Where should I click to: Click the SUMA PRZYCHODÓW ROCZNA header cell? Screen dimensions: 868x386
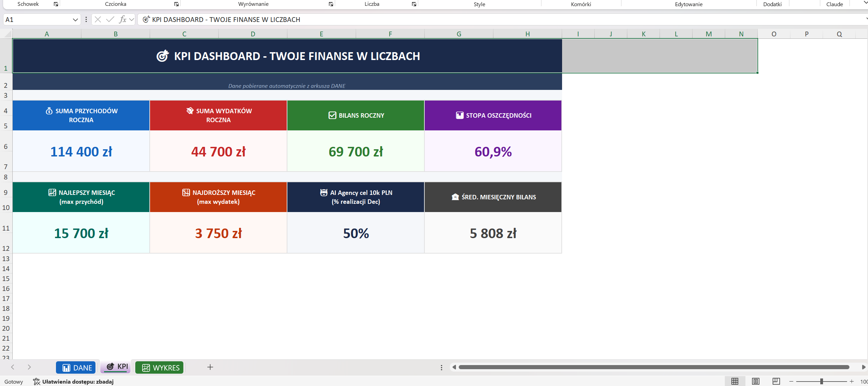[81, 115]
